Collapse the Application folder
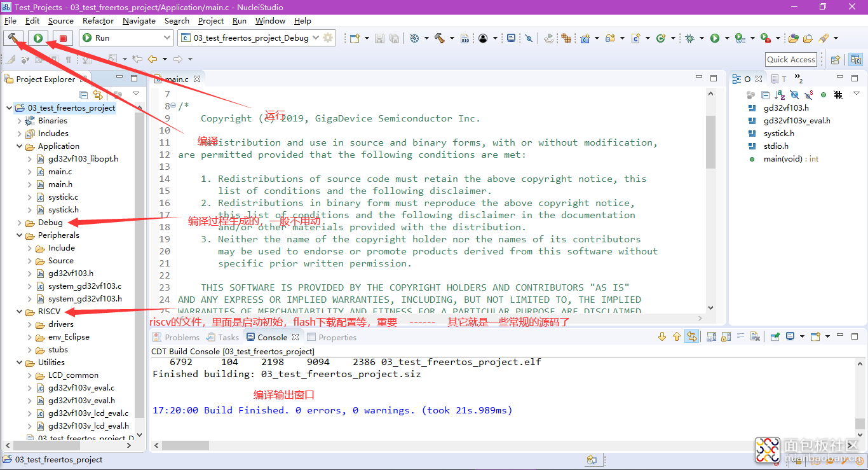Viewport: 868px width, 470px height. point(19,146)
